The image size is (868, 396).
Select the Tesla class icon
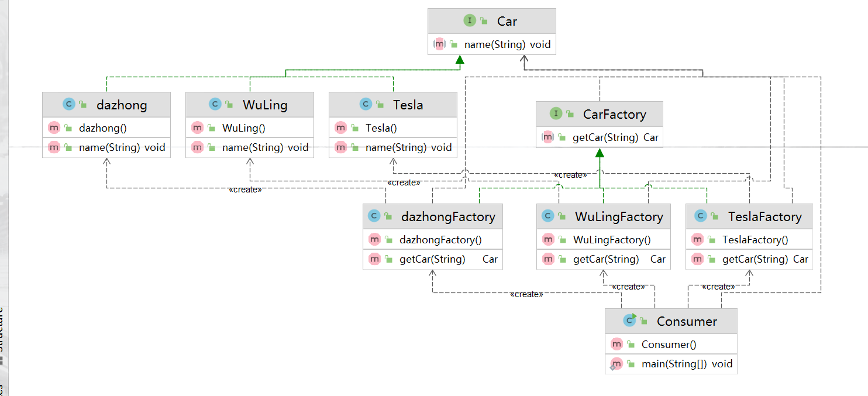click(x=365, y=104)
